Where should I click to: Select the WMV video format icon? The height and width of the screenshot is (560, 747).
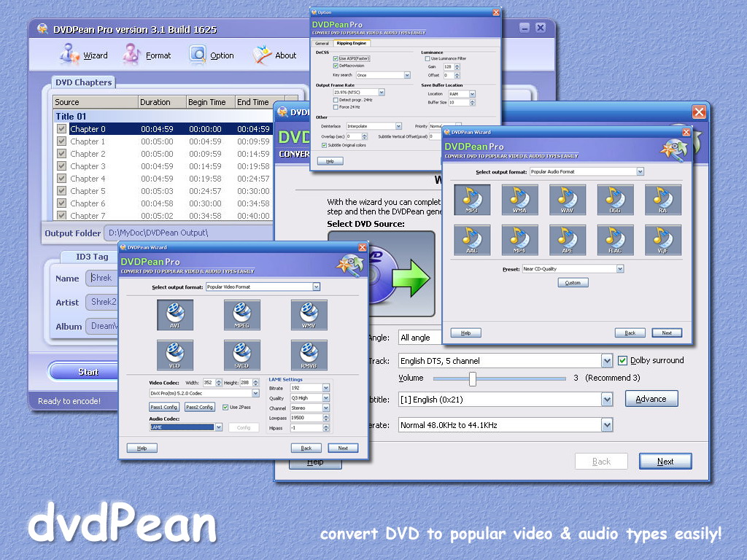click(x=309, y=315)
